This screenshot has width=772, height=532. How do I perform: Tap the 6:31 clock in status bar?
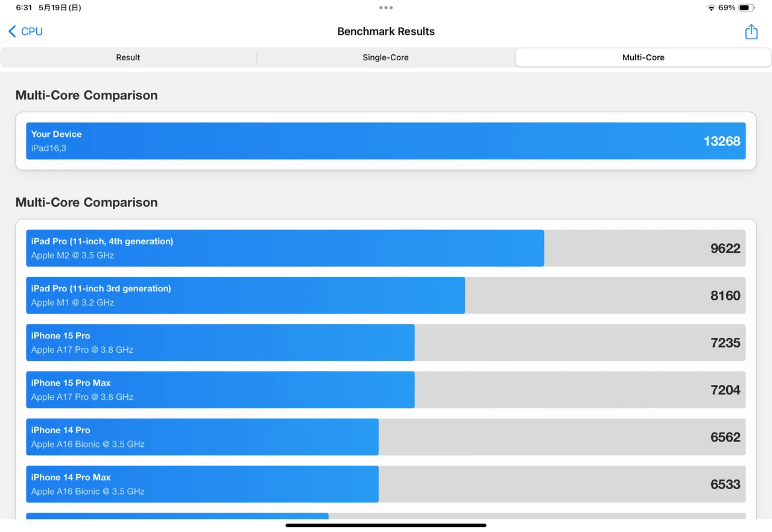pyautogui.click(x=24, y=8)
